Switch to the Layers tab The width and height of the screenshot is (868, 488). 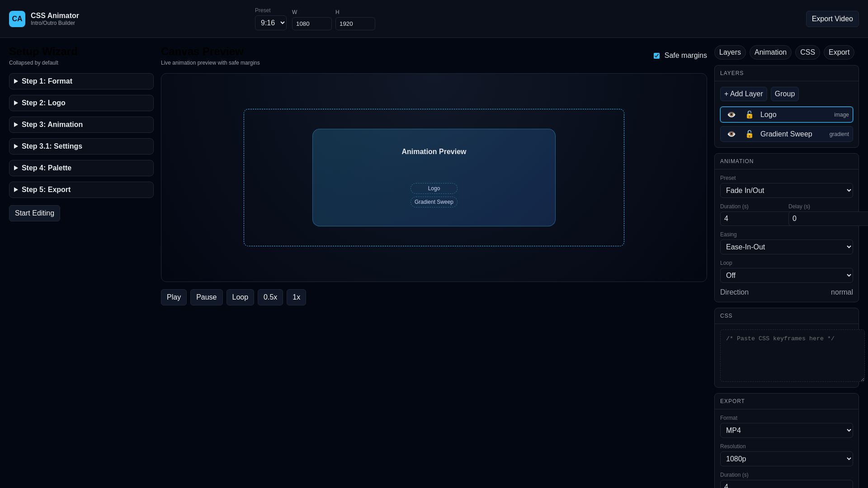730,52
